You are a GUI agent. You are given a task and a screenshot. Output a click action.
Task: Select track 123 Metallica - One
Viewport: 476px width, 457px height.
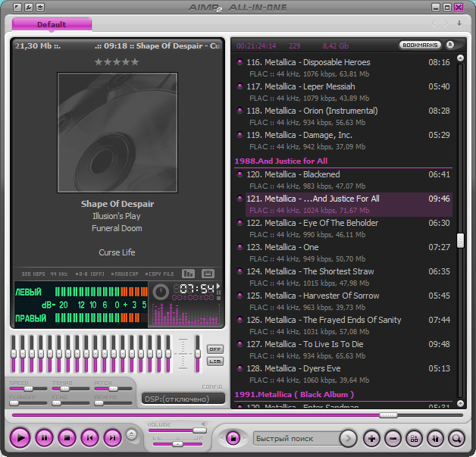344,253
